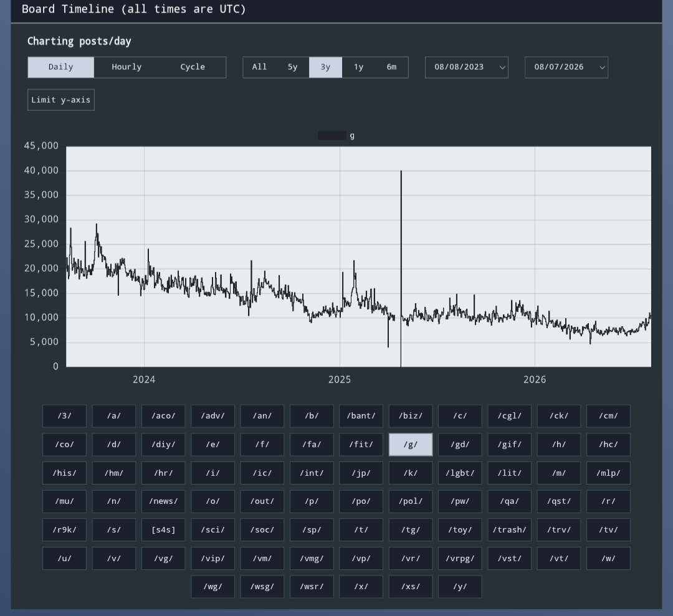Select the /adv/ board
Screen dimensions: 673x616
click(213, 416)
